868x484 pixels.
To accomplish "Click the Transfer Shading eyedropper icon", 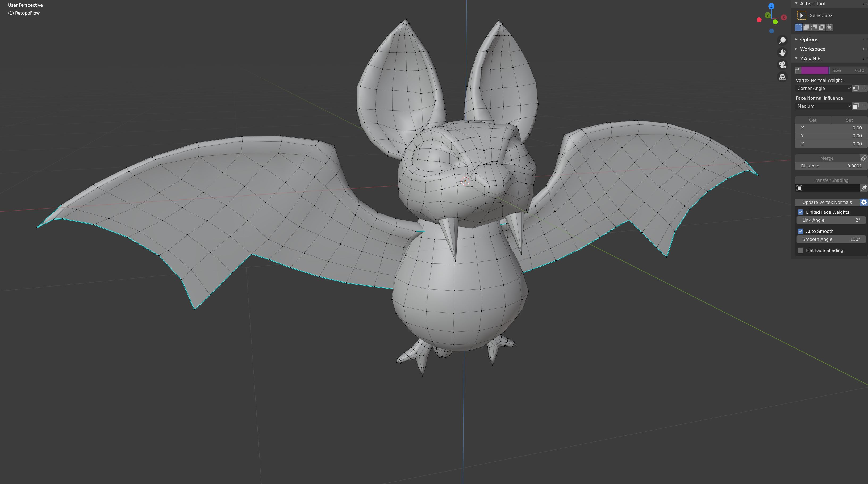I will pyautogui.click(x=864, y=188).
